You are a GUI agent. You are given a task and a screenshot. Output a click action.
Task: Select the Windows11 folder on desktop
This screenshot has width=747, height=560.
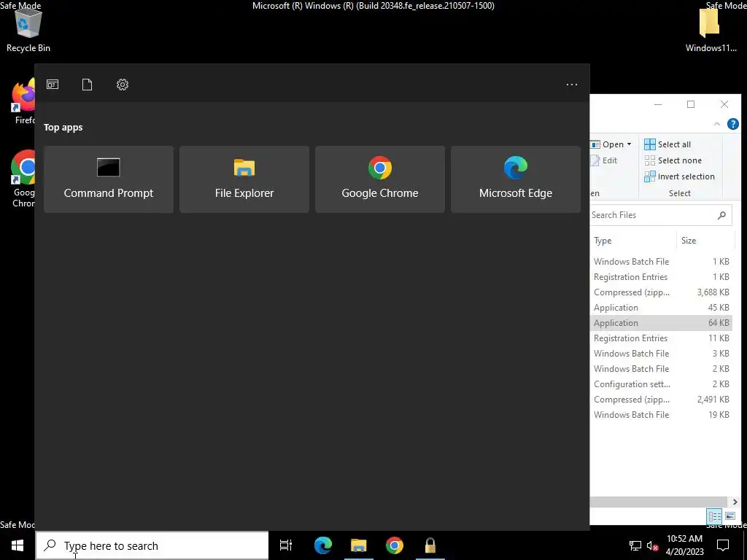click(x=711, y=31)
